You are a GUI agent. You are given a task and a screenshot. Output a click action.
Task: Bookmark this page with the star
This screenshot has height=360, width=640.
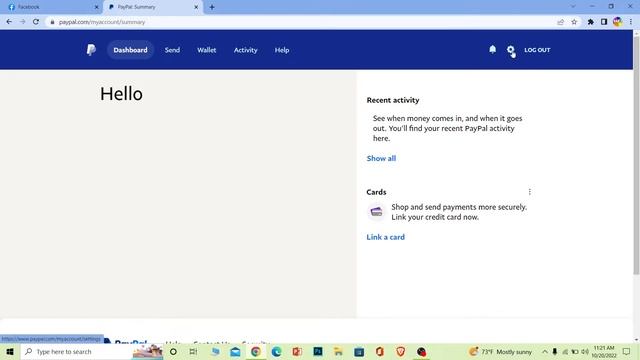(574, 22)
